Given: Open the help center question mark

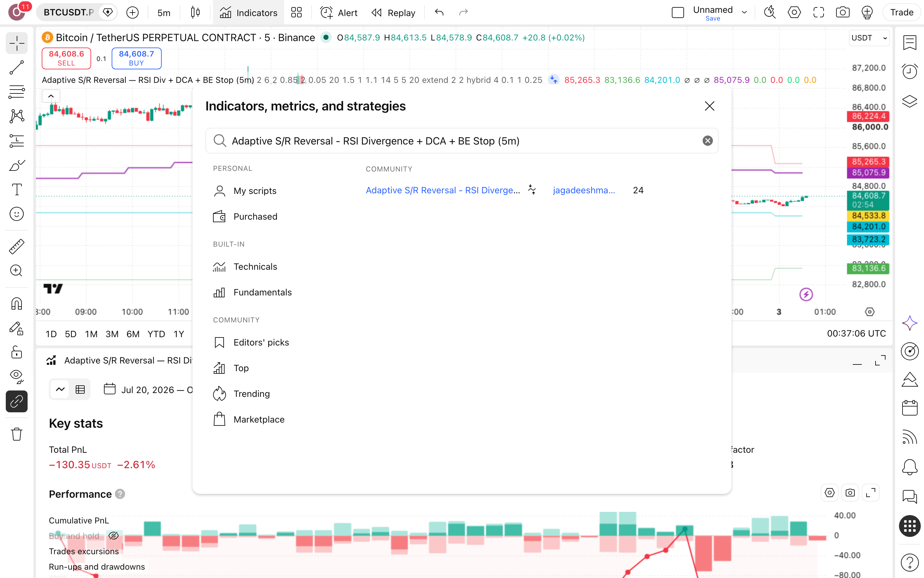Looking at the screenshot, I should (x=910, y=562).
